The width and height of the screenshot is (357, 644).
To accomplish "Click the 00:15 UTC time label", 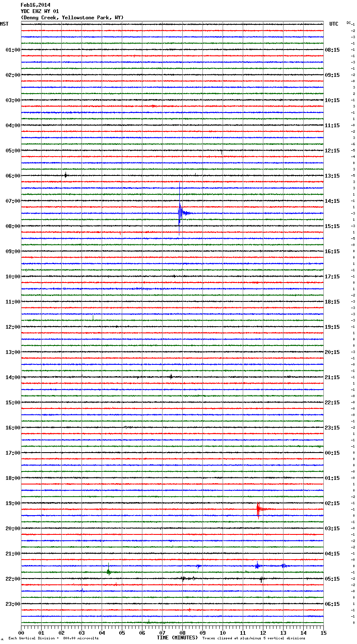I will tap(332, 453).
